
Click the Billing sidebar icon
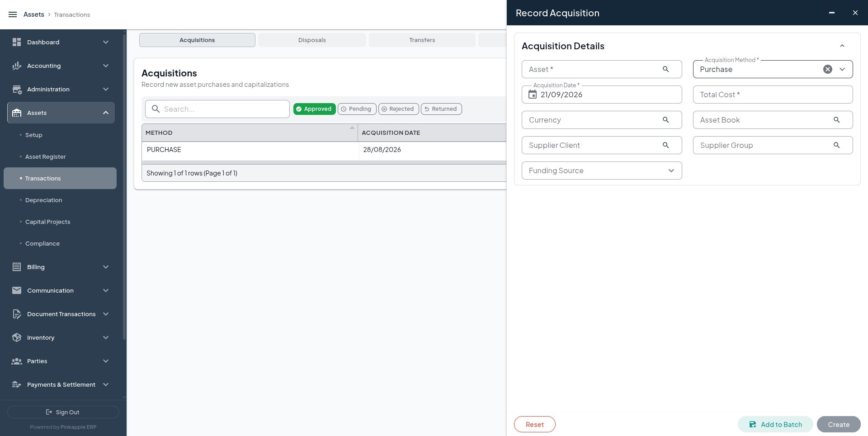click(17, 267)
